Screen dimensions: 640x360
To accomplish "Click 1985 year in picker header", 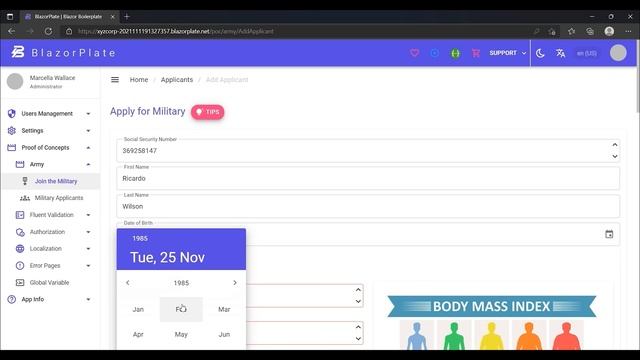I will [x=140, y=238].
